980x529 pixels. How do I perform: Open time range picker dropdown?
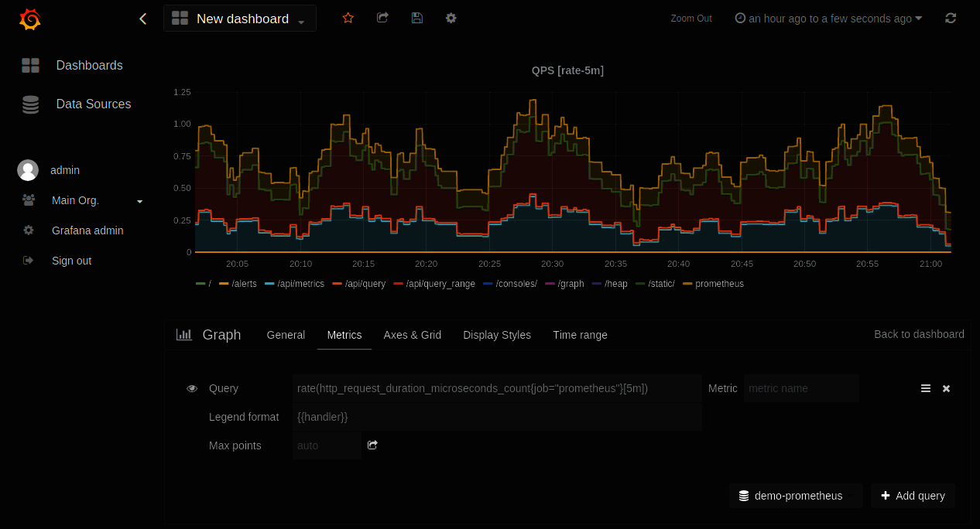tap(828, 19)
